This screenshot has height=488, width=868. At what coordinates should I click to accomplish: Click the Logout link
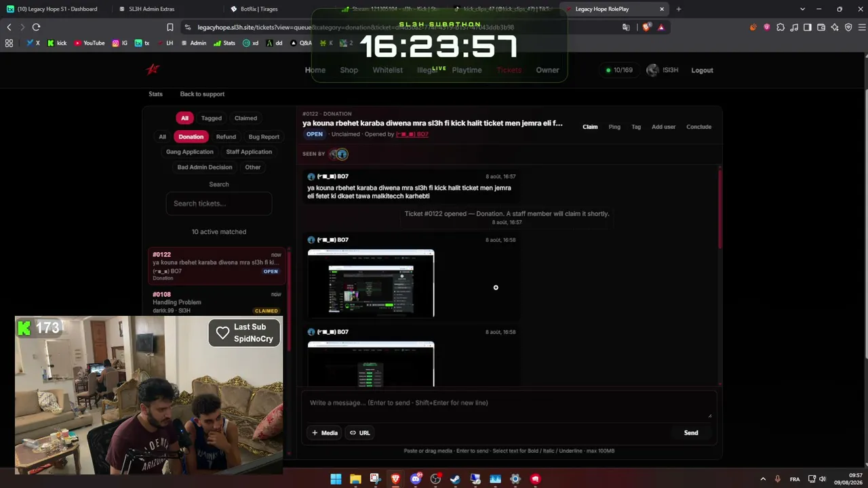coord(702,70)
